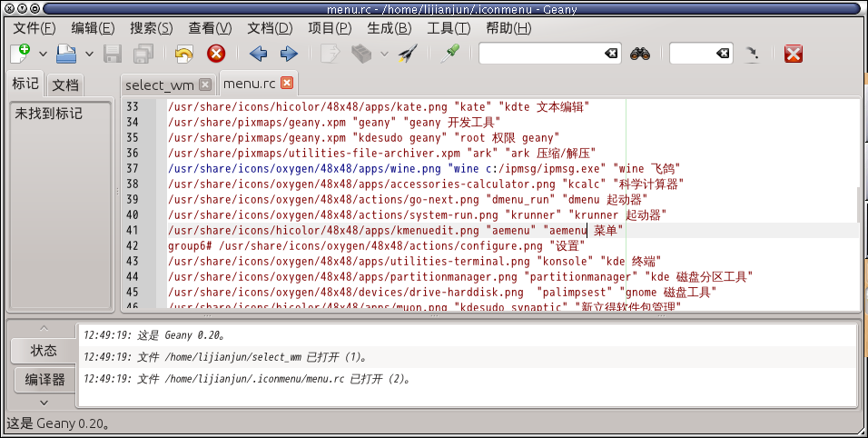Close the select_wm tab with its X
The image size is (868, 438).
pyautogui.click(x=205, y=85)
